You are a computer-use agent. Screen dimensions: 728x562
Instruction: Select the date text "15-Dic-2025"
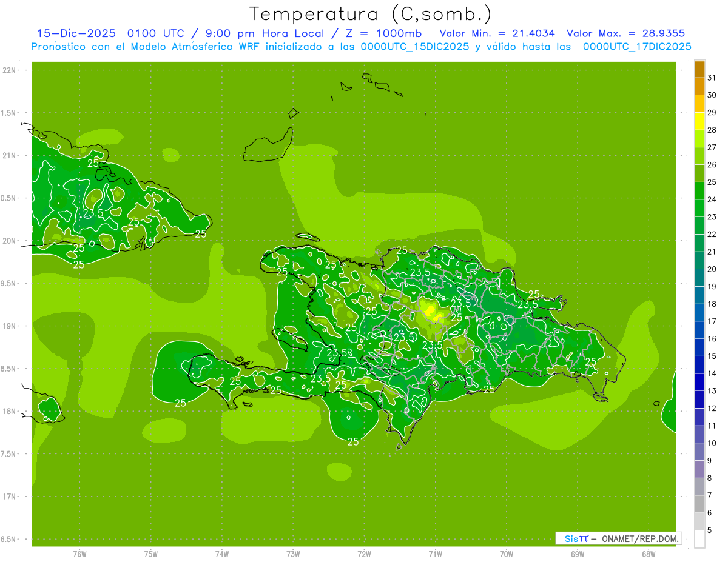click(76, 33)
